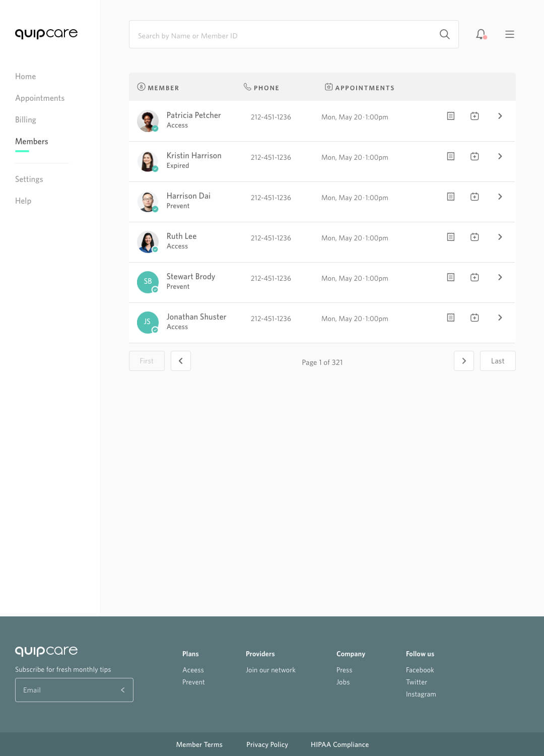Click the quipcare logo in sidebar
Screen dimensions: 544x756
[46, 34]
